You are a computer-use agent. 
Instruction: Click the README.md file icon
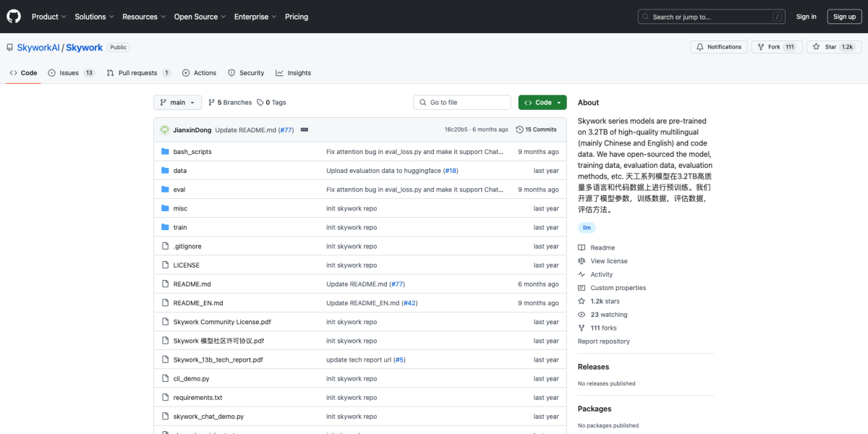[165, 284]
